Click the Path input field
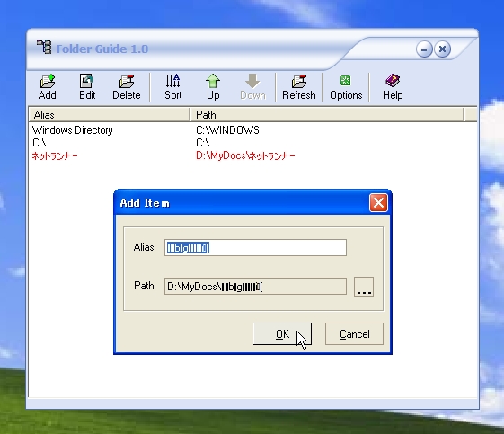504x434 pixels. click(x=255, y=287)
